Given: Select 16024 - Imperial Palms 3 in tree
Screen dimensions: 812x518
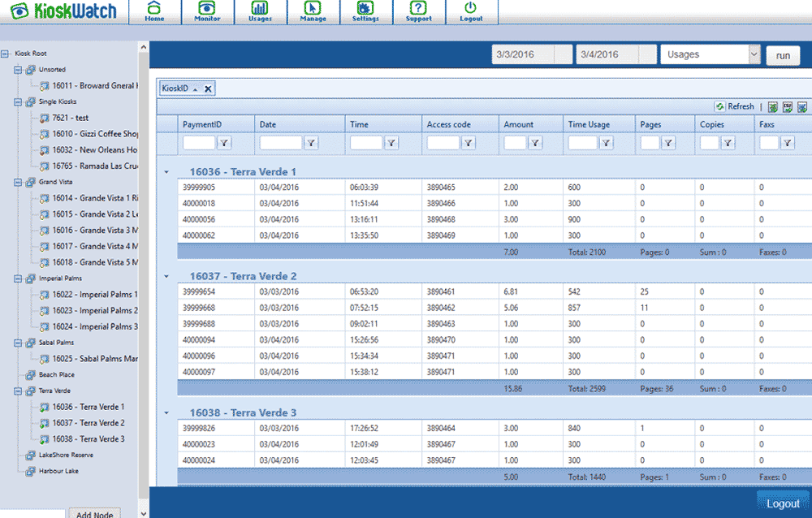Looking at the screenshot, I should pyautogui.click(x=95, y=327).
